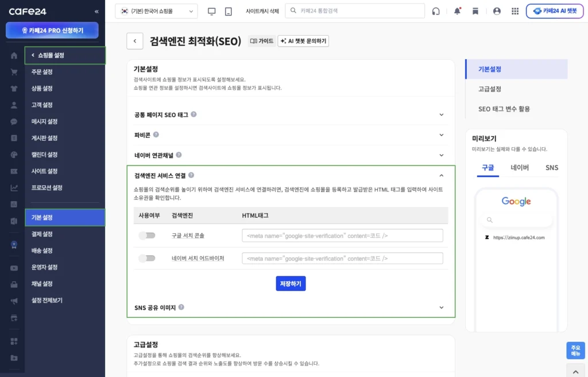Expand the 파비콘 section
The image size is (588, 377).
click(x=291, y=135)
